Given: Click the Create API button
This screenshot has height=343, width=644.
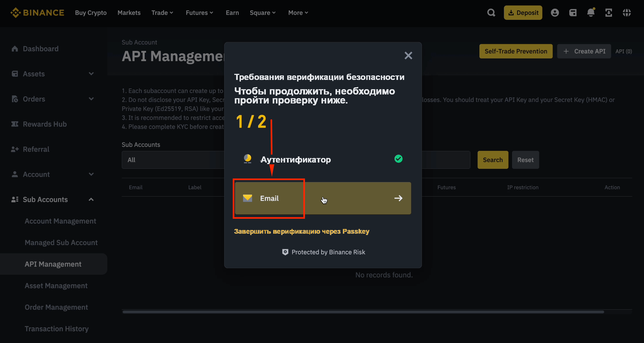Looking at the screenshot, I should pos(584,51).
